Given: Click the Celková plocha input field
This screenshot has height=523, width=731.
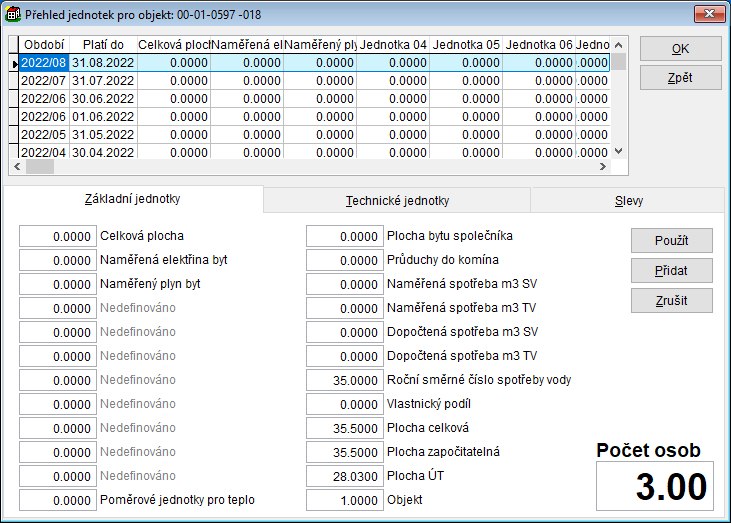Looking at the screenshot, I should (x=57, y=236).
